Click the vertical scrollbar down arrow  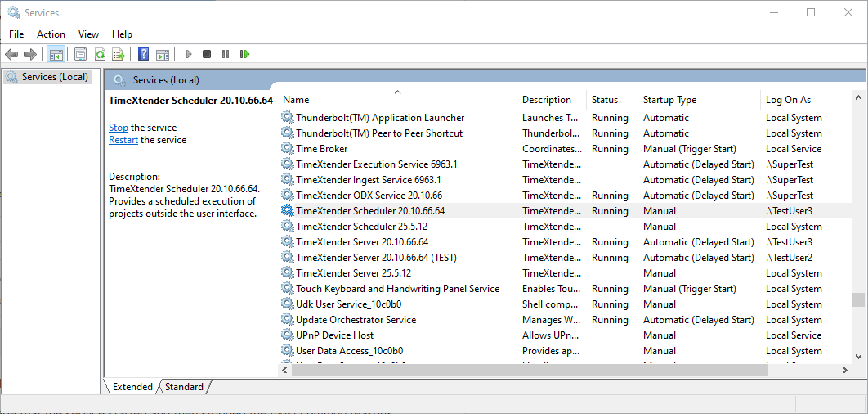(858, 357)
